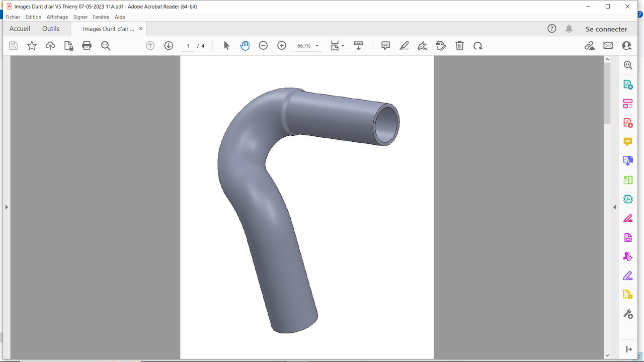This screenshot has height=362, width=644.
Task: Click the sidebar collapse arrow icon
Action: tap(628, 349)
